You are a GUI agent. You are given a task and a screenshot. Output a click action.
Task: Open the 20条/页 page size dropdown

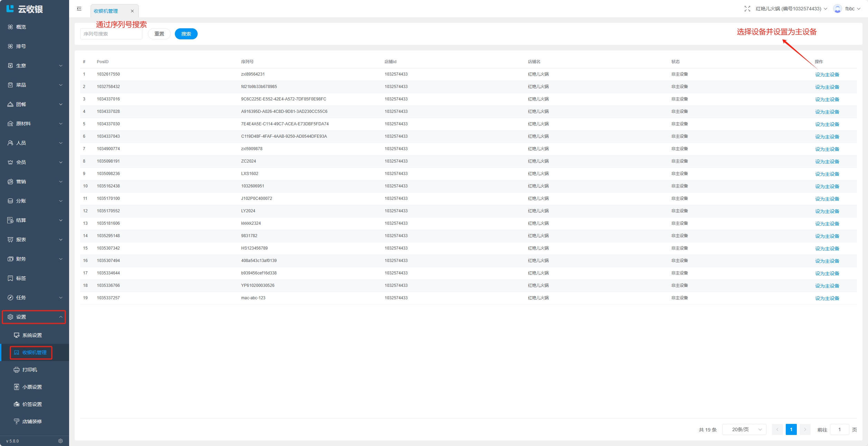(744, 429)
